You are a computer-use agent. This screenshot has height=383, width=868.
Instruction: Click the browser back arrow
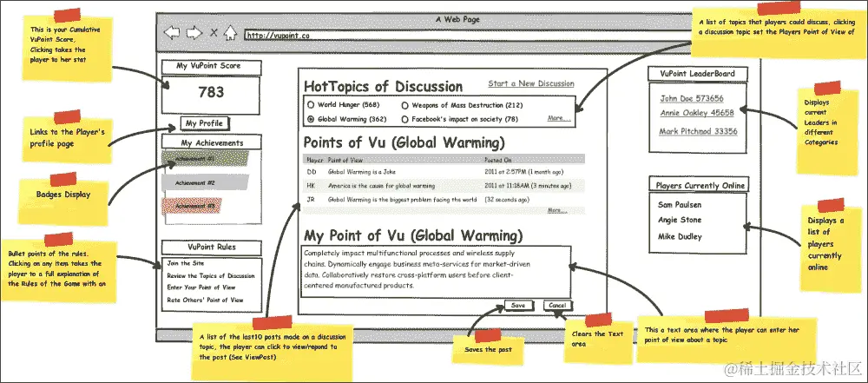coord(172,33)
